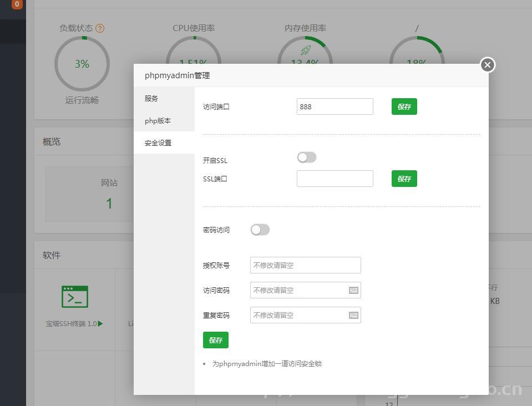
Task: Click inside the 访问端口 field showing 888
Action: [335, 106]
